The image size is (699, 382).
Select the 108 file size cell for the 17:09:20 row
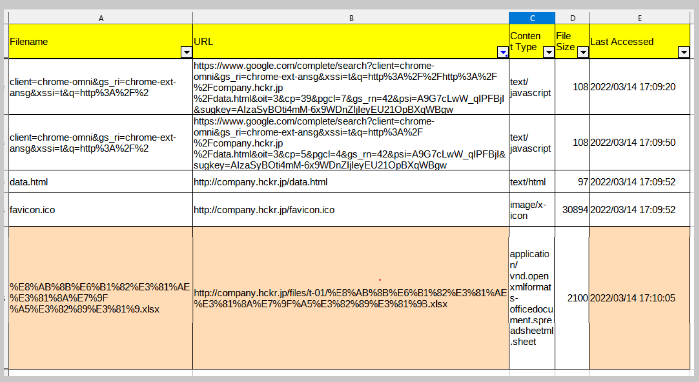(x=572, y=86)
